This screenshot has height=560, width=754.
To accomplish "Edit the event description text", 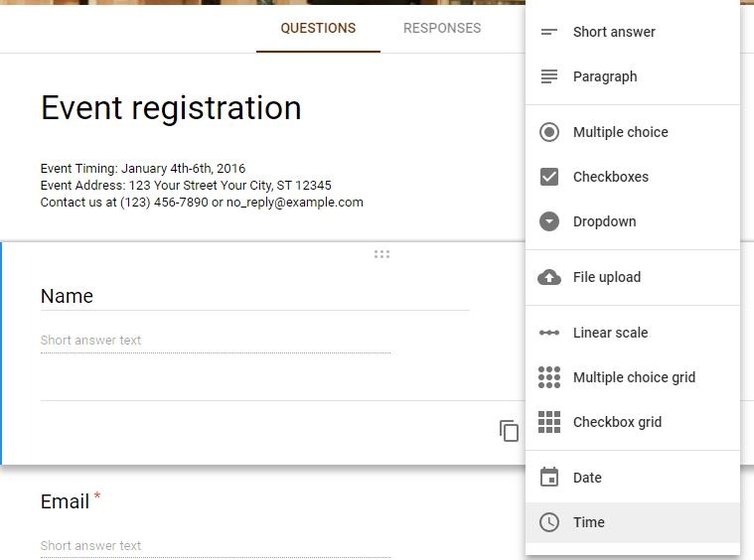I will (x=202, y=186).
